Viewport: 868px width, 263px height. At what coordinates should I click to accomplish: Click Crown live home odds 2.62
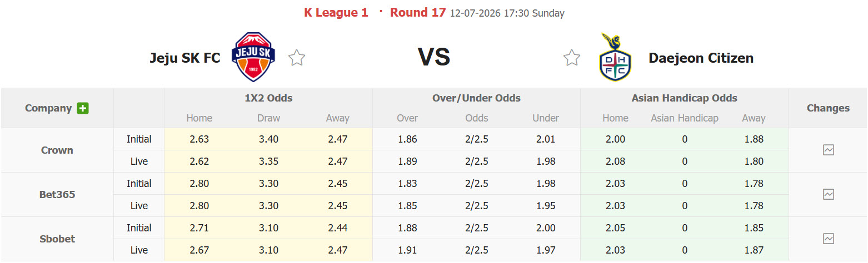coord(199,161)
